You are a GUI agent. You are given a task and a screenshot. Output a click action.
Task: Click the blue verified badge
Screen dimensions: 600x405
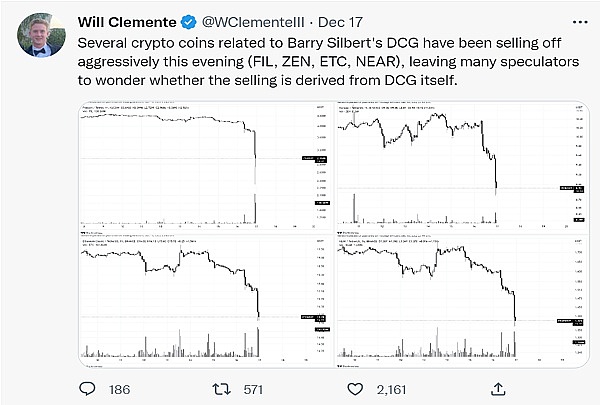(x=190, y=20)
